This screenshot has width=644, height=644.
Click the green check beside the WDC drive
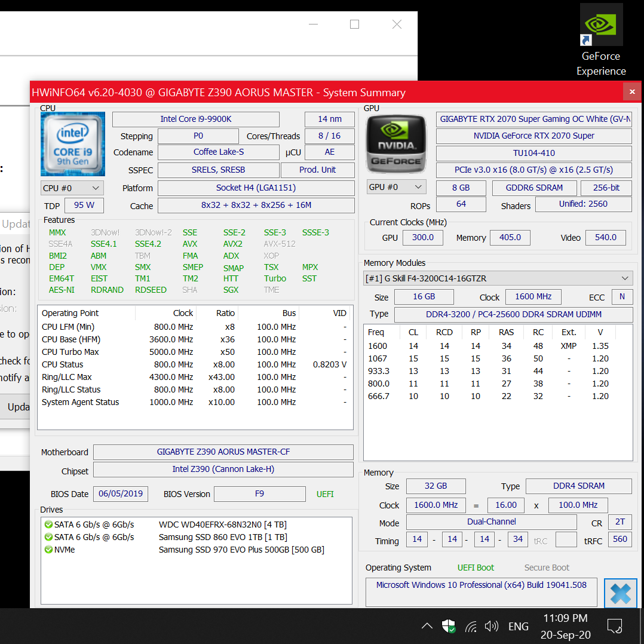click(x=48, y=525)
